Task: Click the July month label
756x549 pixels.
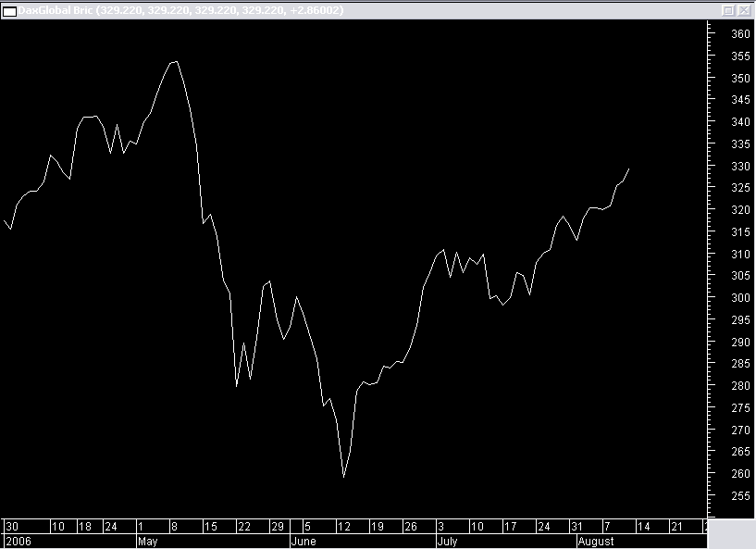Action: click(x=447, y=542)
